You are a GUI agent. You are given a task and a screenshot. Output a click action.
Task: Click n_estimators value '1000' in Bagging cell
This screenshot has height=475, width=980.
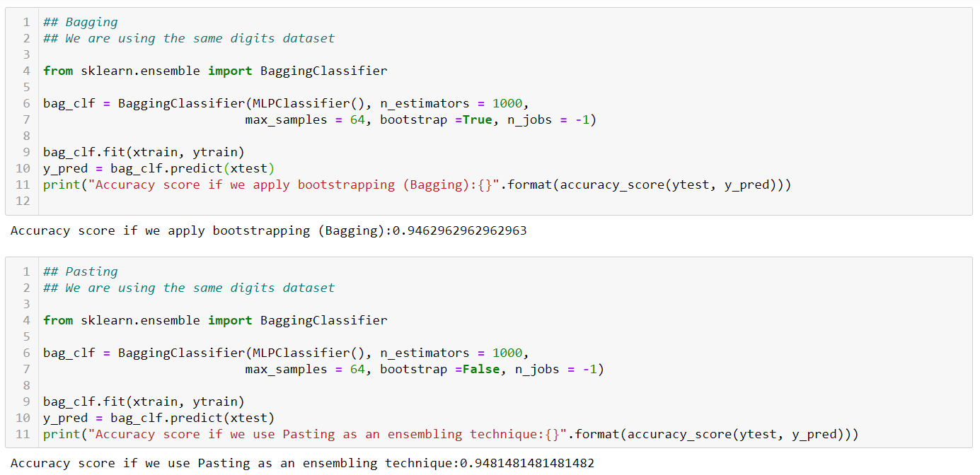(507, 103)
